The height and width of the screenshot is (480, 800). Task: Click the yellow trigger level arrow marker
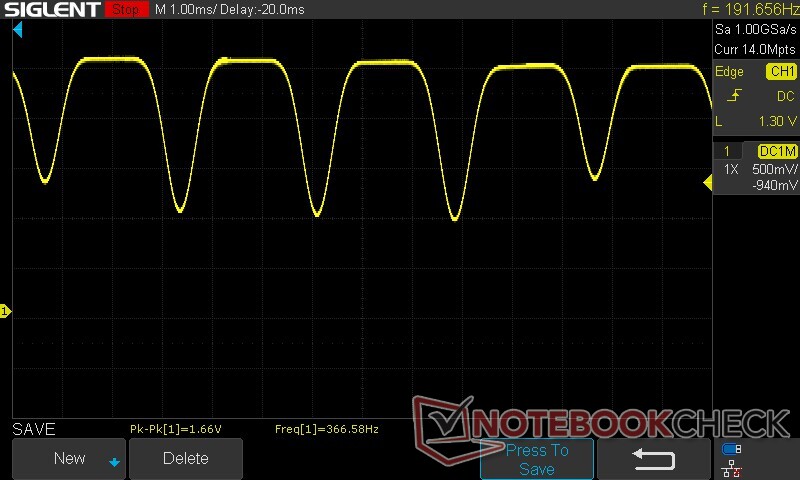point(708,182)
